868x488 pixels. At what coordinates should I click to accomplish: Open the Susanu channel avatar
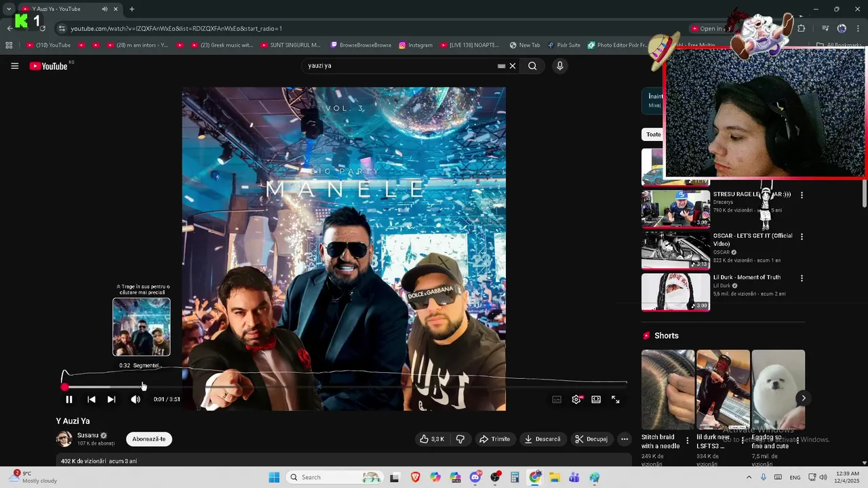tap(64, 439)
